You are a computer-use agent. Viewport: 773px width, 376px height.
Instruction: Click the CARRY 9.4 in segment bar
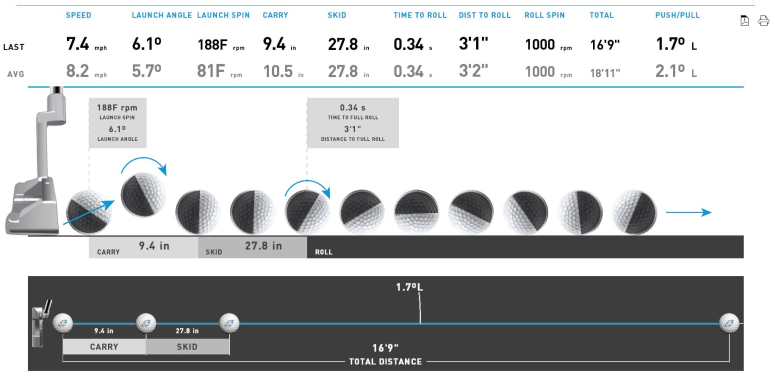[x=143, y=247]
